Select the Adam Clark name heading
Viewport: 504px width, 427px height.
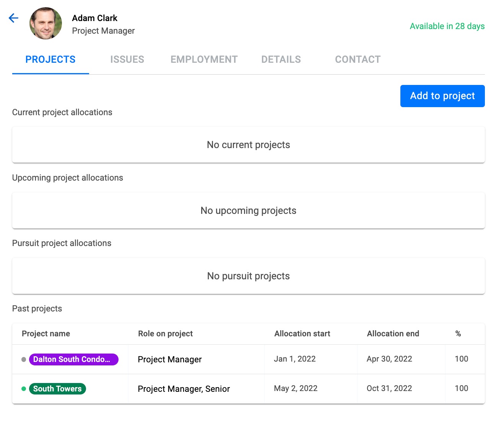pyautogui.click(x=94, y=18)
